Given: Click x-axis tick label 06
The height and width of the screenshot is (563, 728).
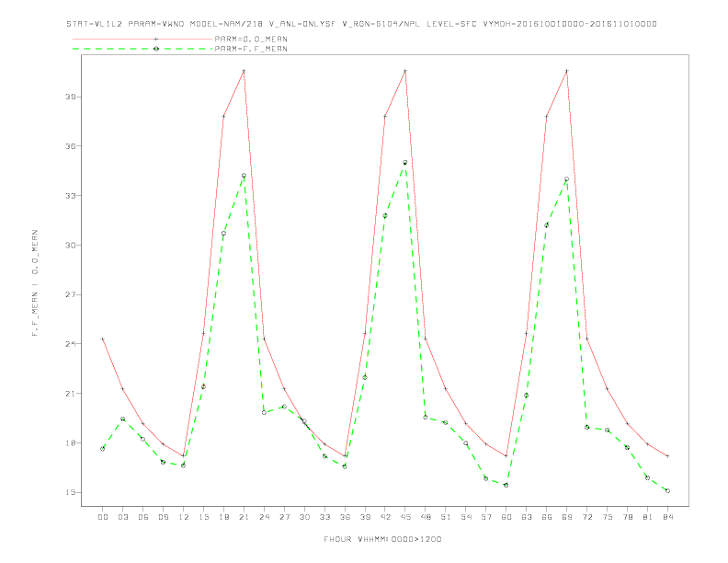Looking at the screenshot, I should coord(143,517).
